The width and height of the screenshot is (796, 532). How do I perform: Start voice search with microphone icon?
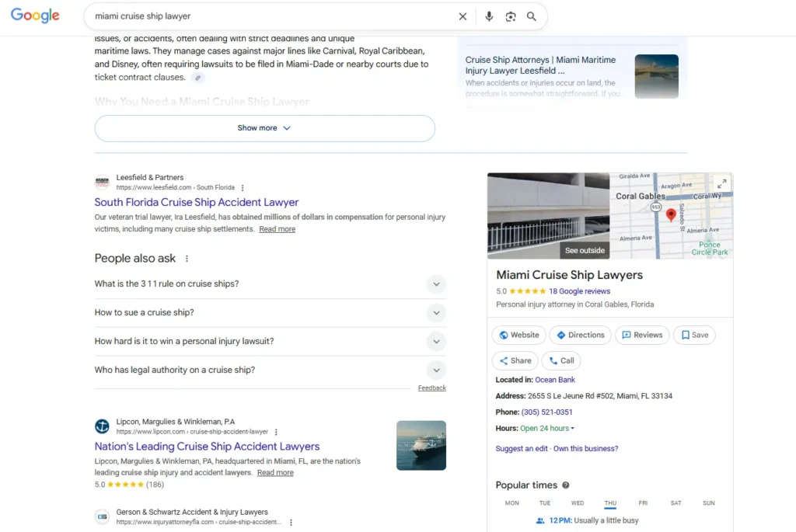click(489, 16)
